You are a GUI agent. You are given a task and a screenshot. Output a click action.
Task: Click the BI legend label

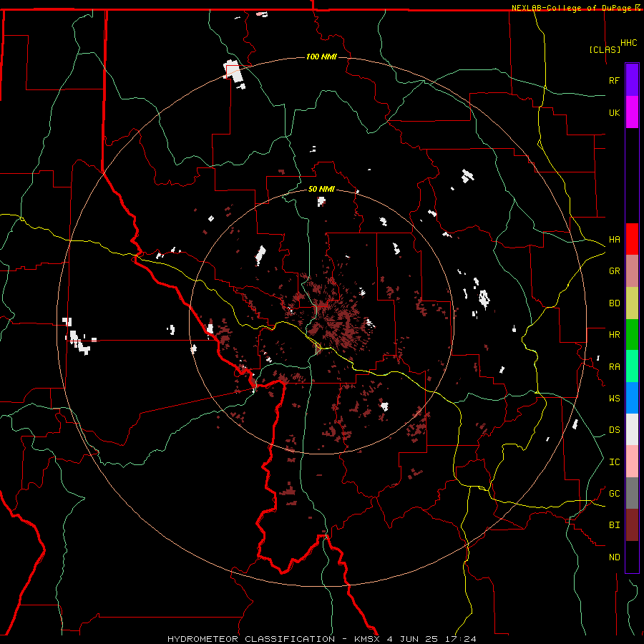[614, 525]
